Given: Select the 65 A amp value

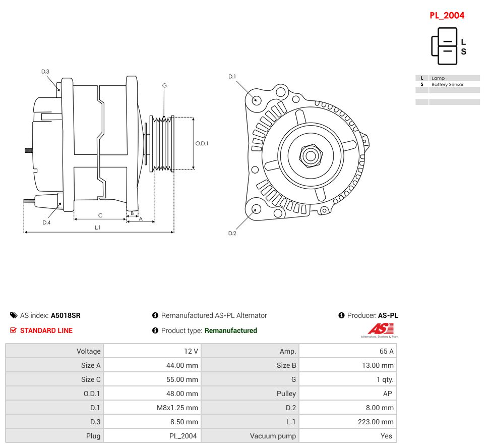Looking at the screenshot, I should point(386,351).
